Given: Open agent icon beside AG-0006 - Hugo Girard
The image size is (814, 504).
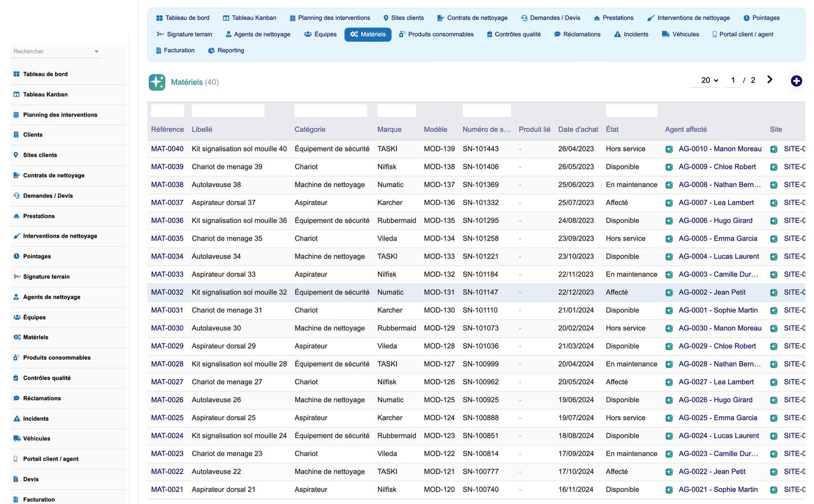Looking at the screenshot, I should 669,221.
